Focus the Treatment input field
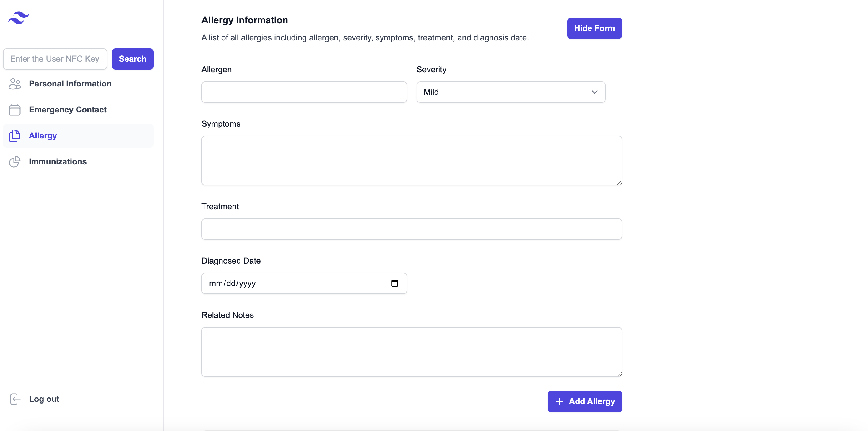Image resolution: width=868 pixels, height=431 pixels. pyautogui.click(x=412, y=229)
